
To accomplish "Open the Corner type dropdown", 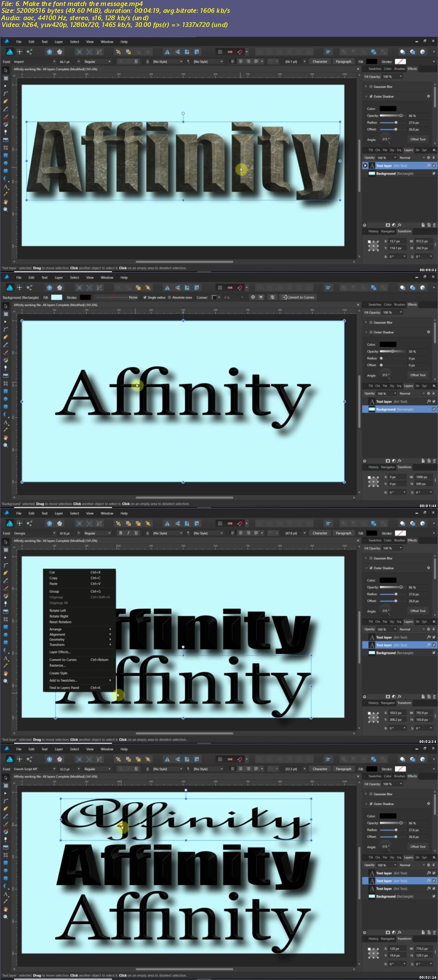I will tap(216, 297).
